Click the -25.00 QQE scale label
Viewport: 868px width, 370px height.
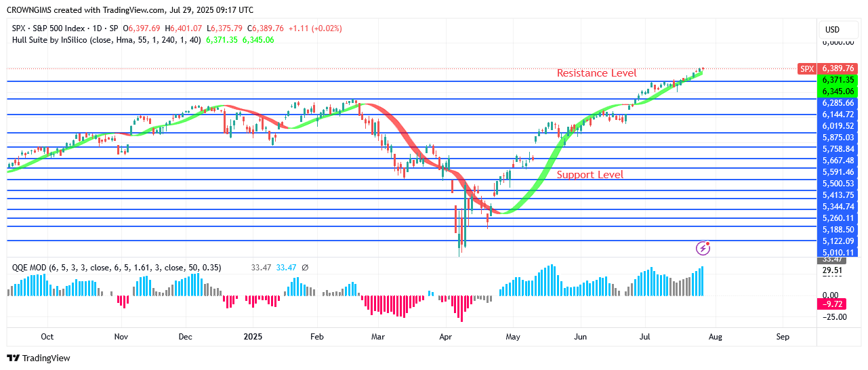(x=834, y=317)
